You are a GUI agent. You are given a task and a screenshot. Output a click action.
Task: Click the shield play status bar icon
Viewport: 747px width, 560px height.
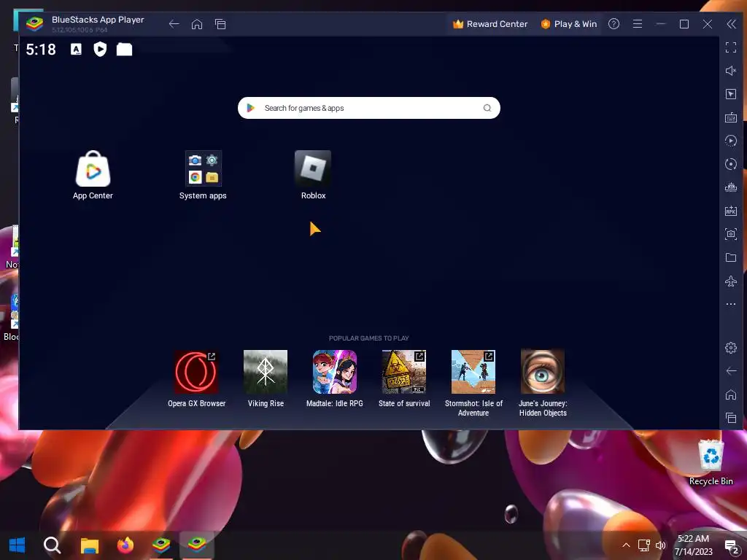coord(100,49)
